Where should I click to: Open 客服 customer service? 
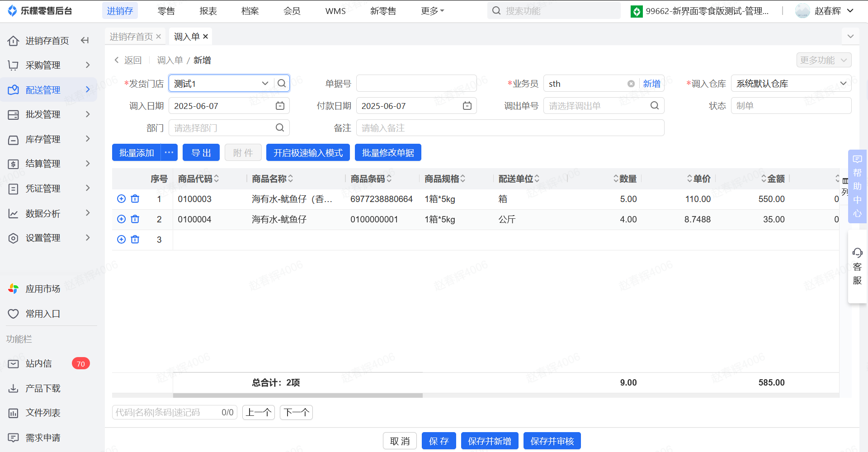pyautogui.click(x=857, y=267)
